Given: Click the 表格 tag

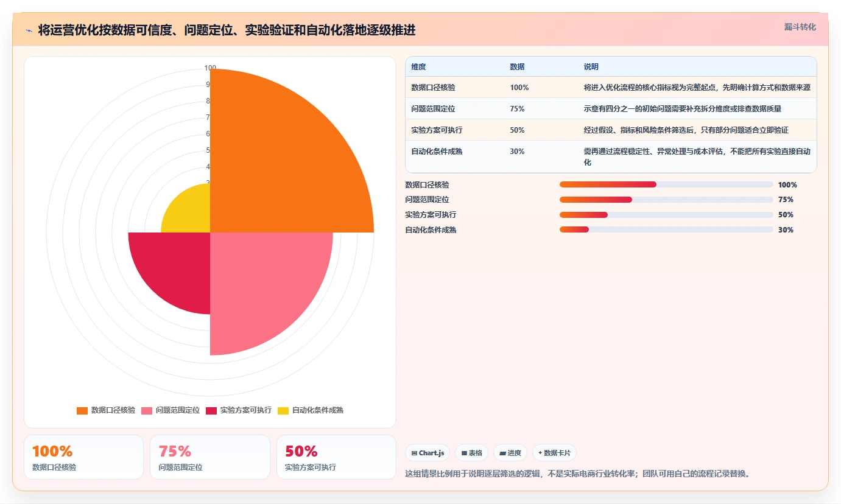Looking at the screenshot, I should [471, 453].
